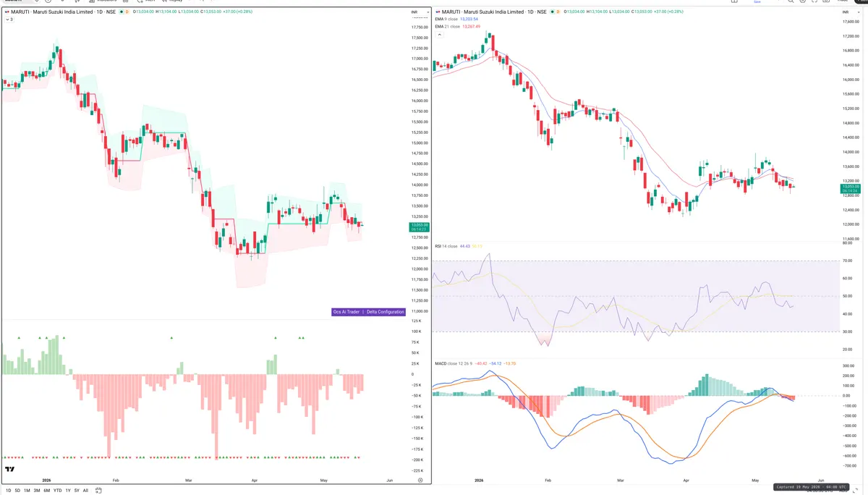Click the RSI value 44.43

click(465, 246)
